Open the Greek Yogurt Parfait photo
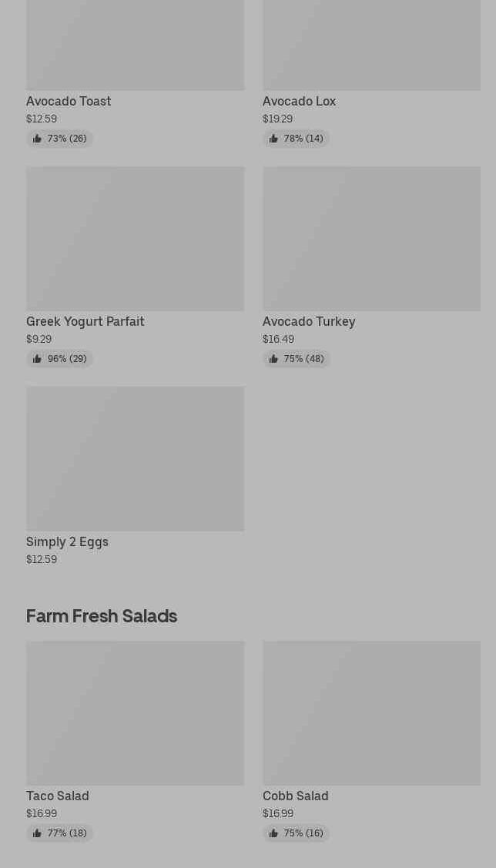 (x=135, y=239)
